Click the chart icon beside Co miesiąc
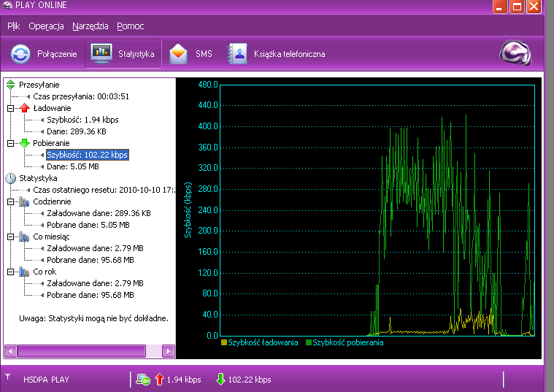The height and width of the screenshot is (392, 554). (x=24, y=237)
